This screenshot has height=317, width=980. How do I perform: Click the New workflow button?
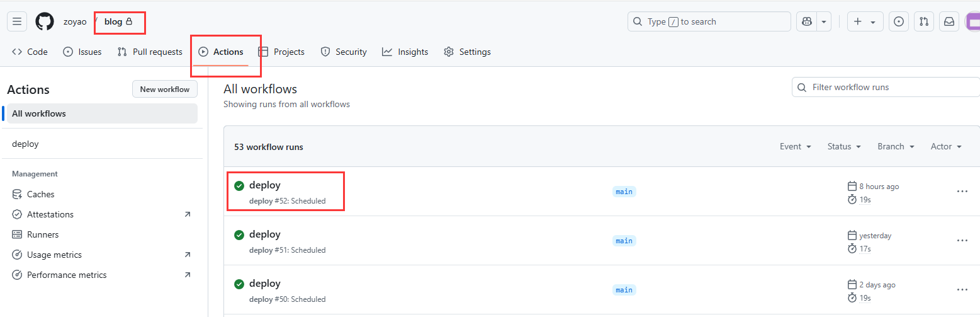click(x=164, y=89)
